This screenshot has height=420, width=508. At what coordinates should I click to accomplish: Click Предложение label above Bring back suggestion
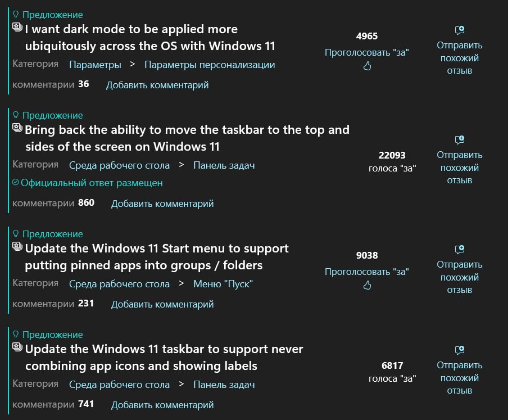pos(52,115)
